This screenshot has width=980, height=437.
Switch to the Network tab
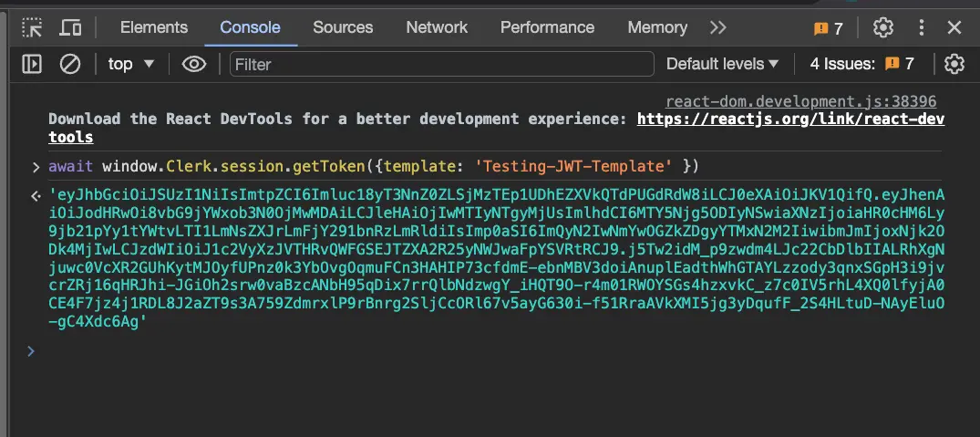(437, 27)
